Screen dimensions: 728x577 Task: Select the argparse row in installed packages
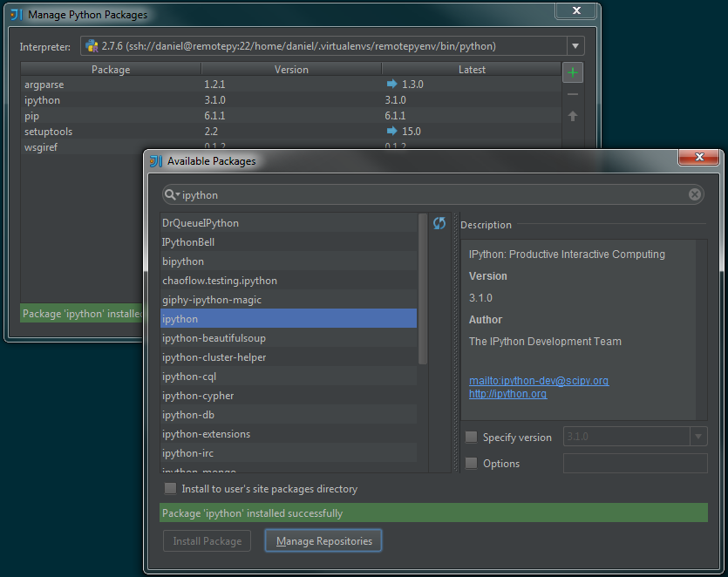click(x=291, y=84)
